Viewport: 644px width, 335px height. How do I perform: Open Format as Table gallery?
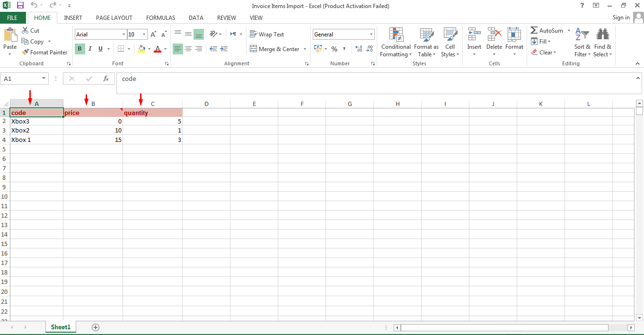tap(426, 42)
